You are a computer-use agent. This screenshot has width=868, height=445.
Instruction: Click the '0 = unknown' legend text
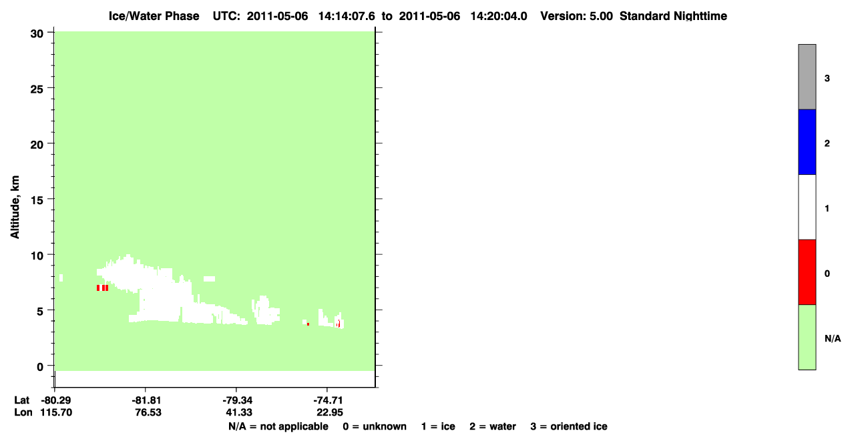(375, 426)
